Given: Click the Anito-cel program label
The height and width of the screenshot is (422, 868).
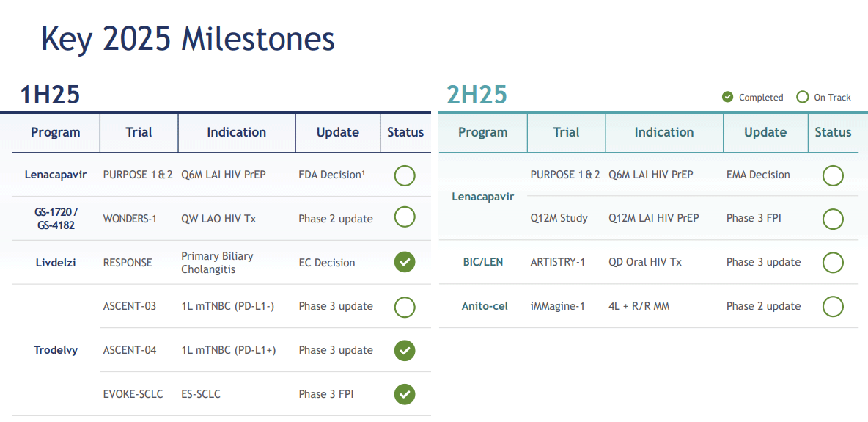Looking at the screenshot, I should click(485, 306).
